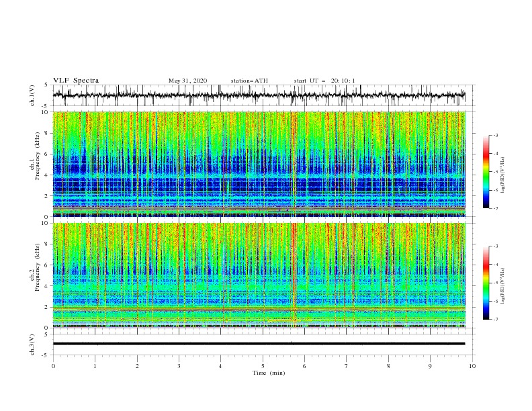
Task: Click the ch.2 "Frequency (kHz)" axis label
Action: pos(38,267)
